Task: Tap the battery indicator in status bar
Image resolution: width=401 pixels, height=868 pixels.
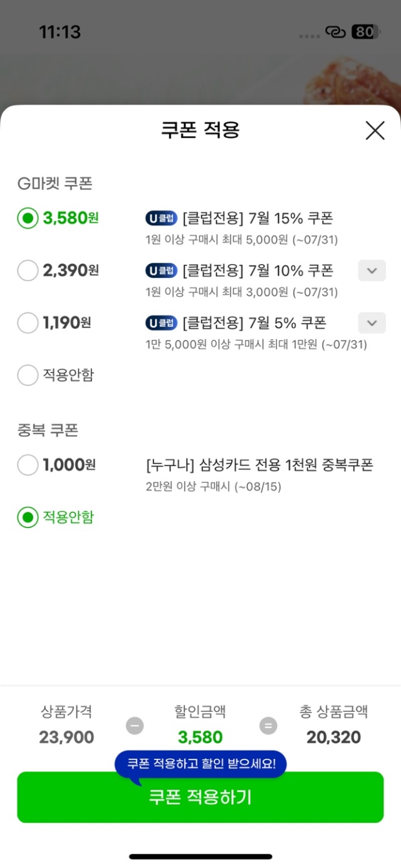Action: point(365,32)
